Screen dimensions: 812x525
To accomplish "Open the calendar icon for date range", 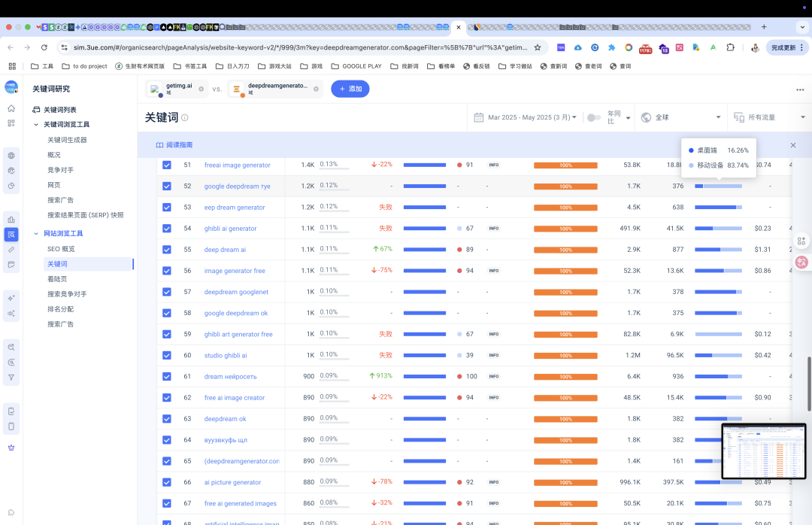I will (478, 117).
